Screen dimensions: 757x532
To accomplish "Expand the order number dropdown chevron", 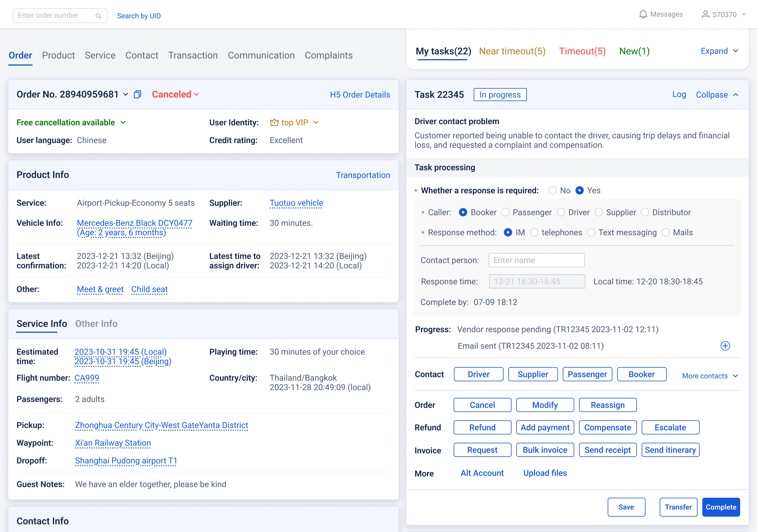I will (x=126, y=95).
